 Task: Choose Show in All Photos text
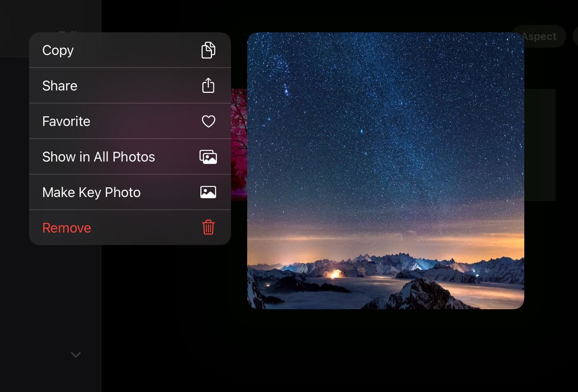pyautogui.click(x=99, y=157)
